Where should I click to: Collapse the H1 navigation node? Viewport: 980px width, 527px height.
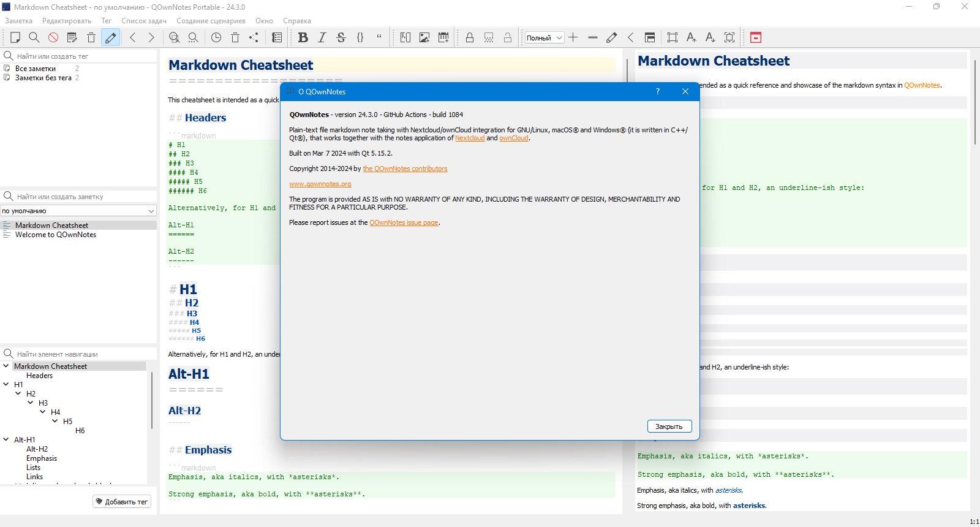[6, 384]
